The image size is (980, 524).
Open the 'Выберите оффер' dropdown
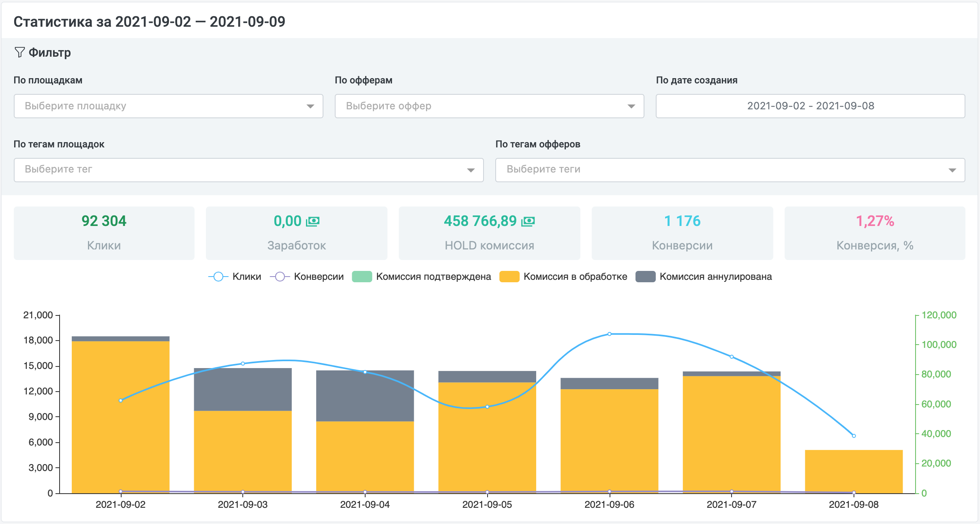coord(489,106)
